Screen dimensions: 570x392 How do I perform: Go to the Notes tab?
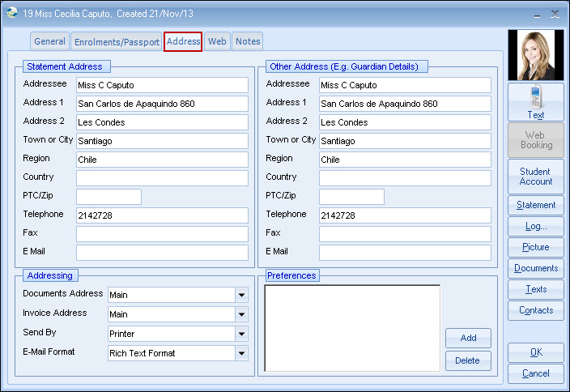pos(248,42)
